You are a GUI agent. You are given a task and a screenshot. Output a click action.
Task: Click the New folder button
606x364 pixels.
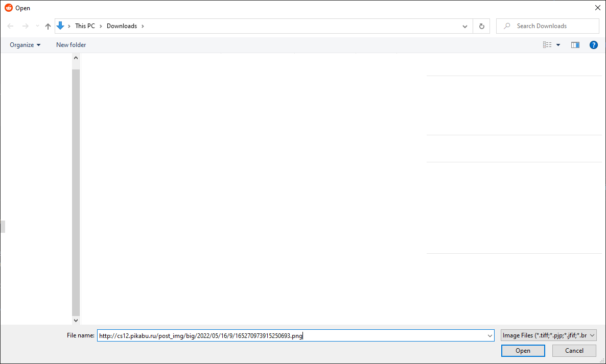tap(71, 45)
